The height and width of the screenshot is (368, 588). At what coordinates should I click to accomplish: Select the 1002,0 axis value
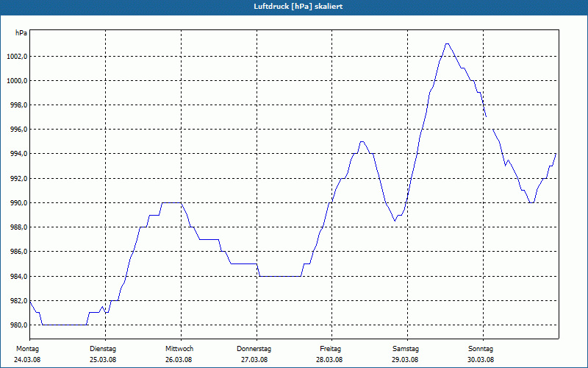pos(18,57)
